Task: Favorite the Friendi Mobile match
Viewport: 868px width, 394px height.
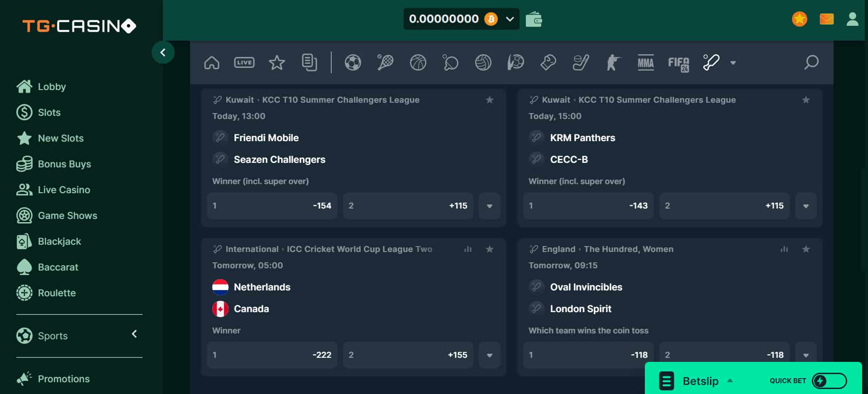Action: coord(490,100)
